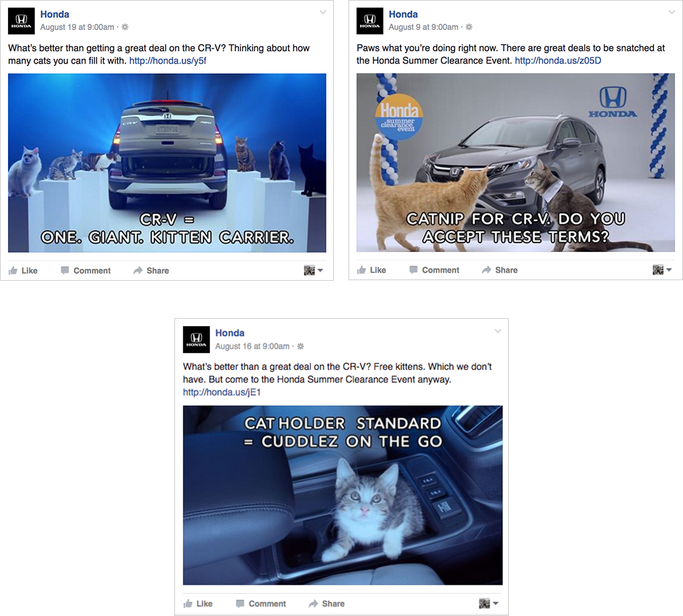This screenshot has width=683, height=616.
Task: Like the August 16 cat holder post
Action: point(198,603)
